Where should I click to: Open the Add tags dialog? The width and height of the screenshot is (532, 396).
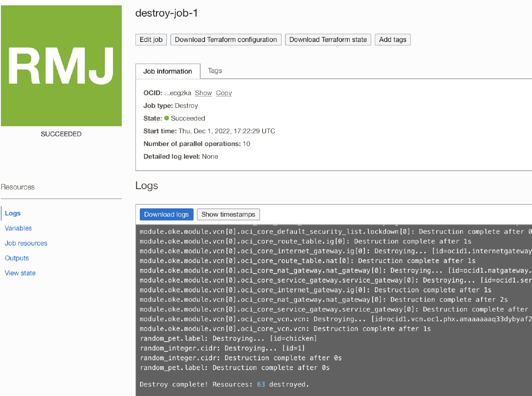tap(392, 39)
